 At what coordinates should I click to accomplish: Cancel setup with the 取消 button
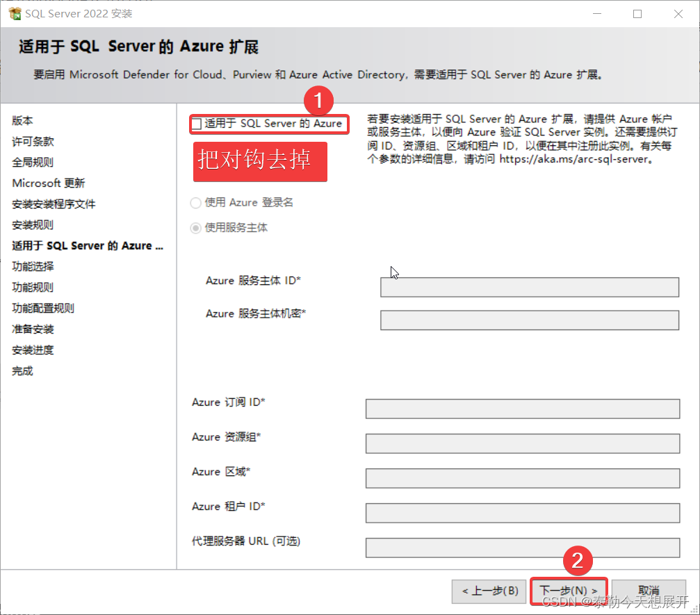[x=649, y=591]
